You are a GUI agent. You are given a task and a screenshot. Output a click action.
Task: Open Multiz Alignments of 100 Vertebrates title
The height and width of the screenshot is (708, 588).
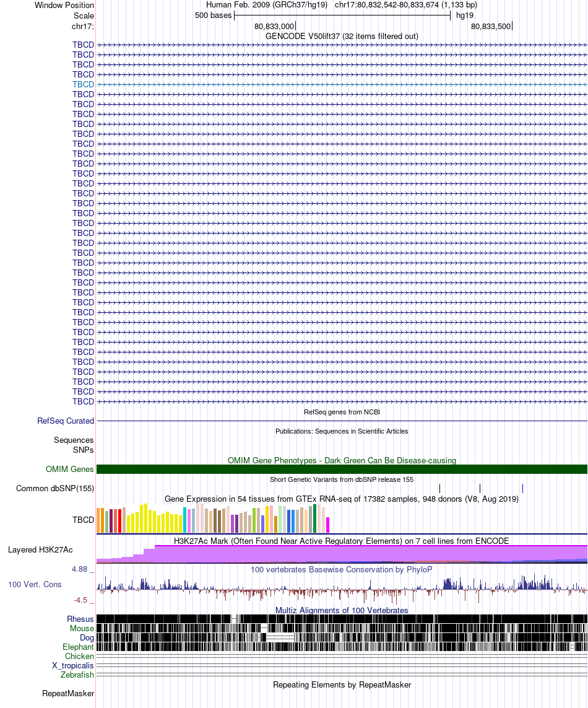342,611
